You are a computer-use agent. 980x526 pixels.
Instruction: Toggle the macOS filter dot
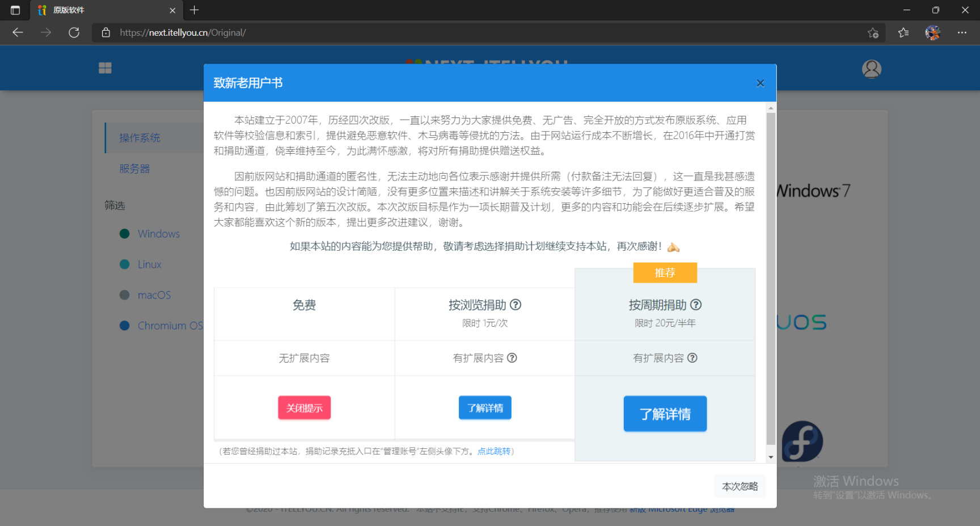pos(125,295)
